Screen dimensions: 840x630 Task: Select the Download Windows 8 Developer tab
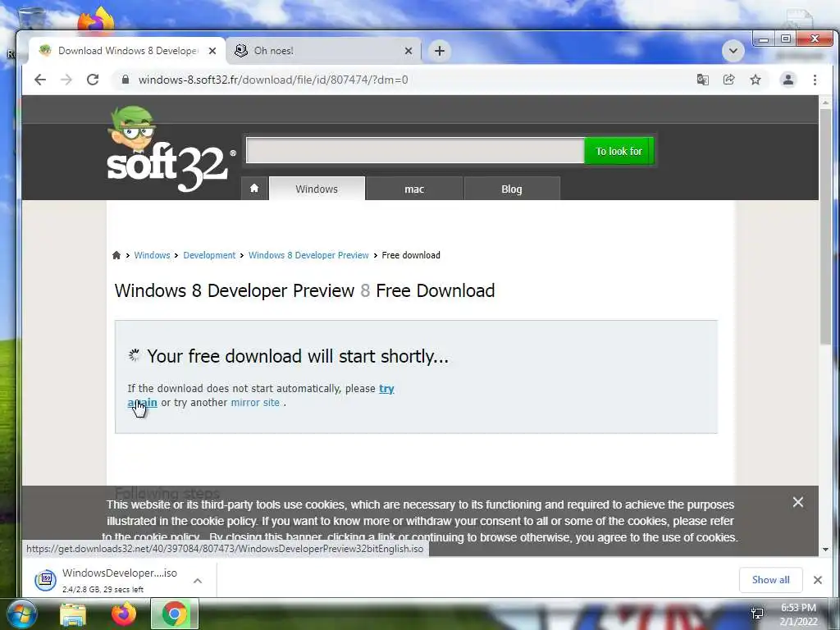click(x=127, y=51)
